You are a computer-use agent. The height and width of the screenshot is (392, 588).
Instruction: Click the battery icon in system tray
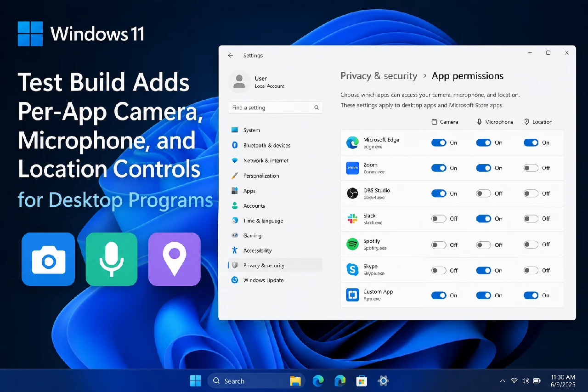coord(537,381)
